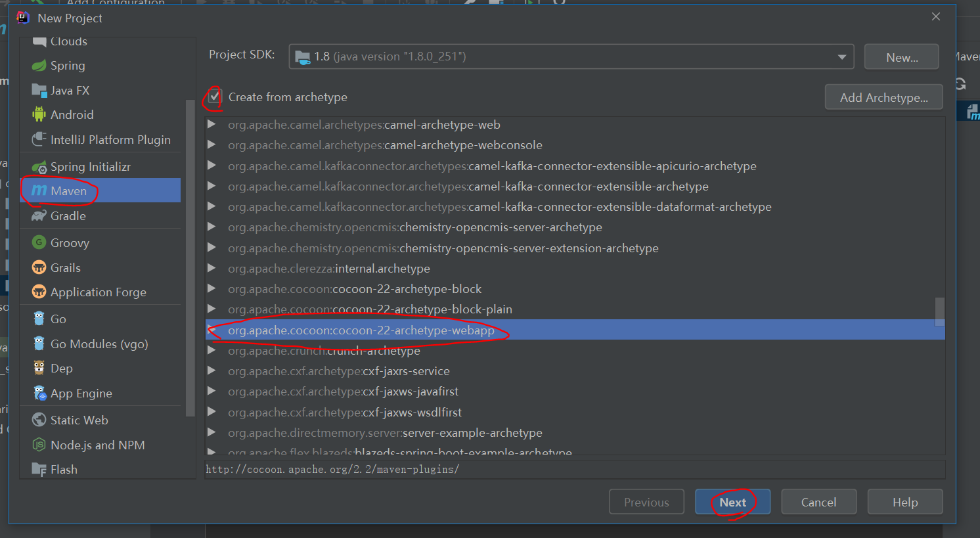Select cxf-jaxws-javafirst row
The image size is (980, 538).
point(575,392)
